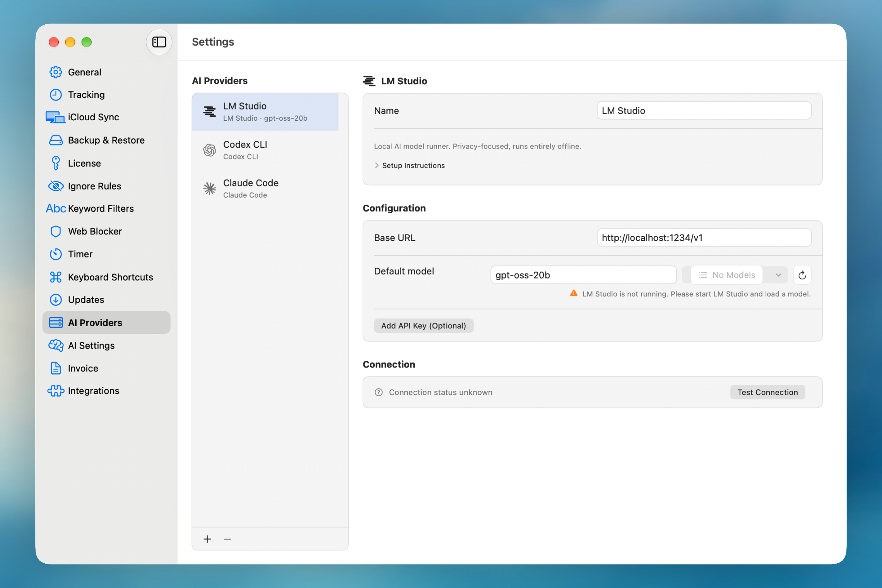Open Backup & Restore section

click(x=106, y=140)
